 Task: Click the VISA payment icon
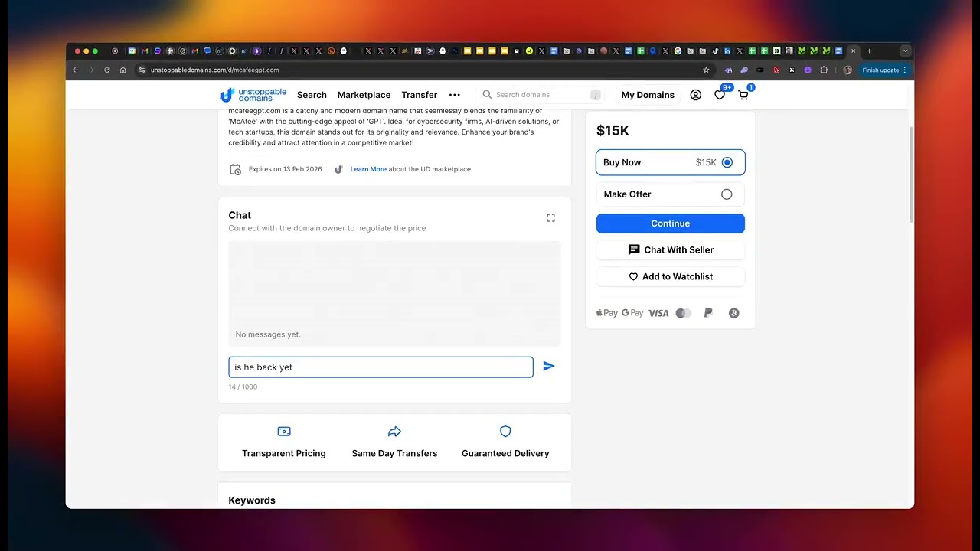click(658, 313)
